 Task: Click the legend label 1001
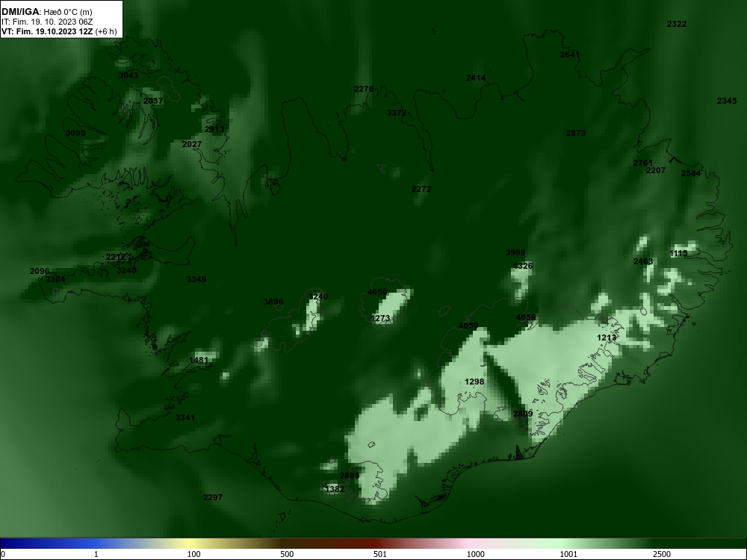click(x=568, y=554)
